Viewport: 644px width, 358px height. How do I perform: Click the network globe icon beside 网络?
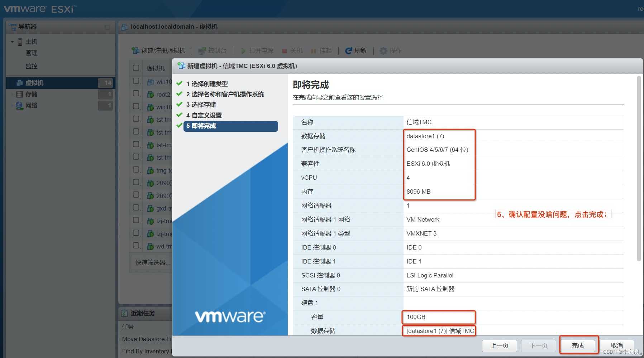(19, 106)
